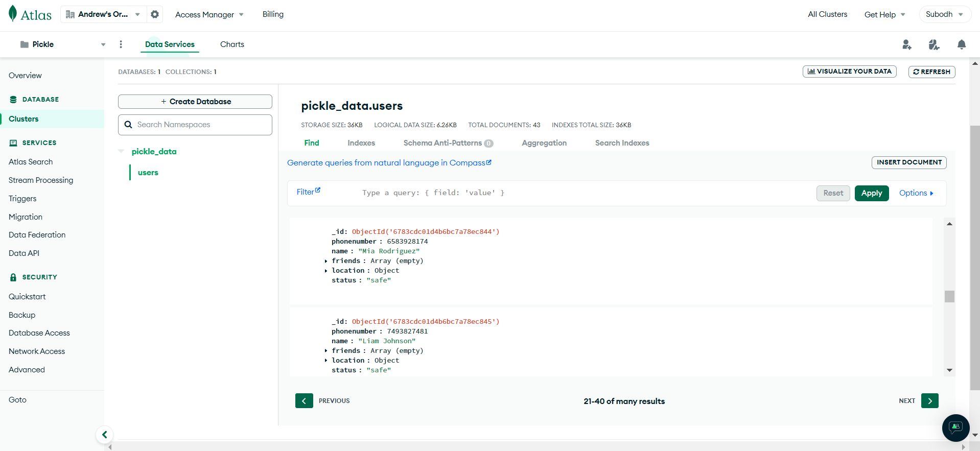Expand Access Manager menu

tap(209, 14)
